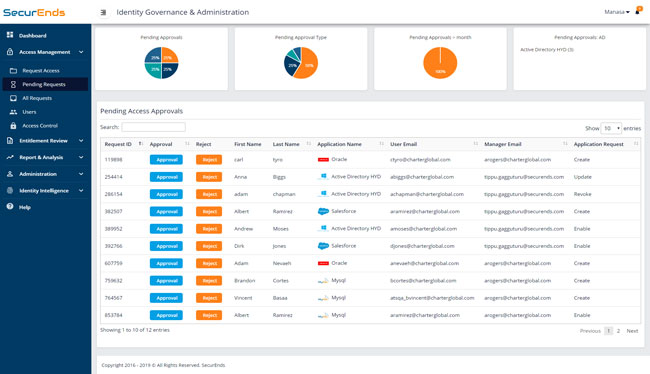
Task: Expand the Access Management chevron
Action: pyautogui.click(x=81, y=52)
